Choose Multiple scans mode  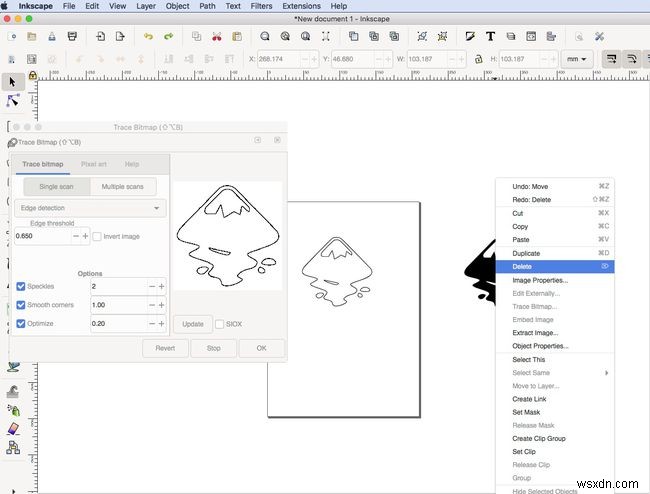[123, 186]
